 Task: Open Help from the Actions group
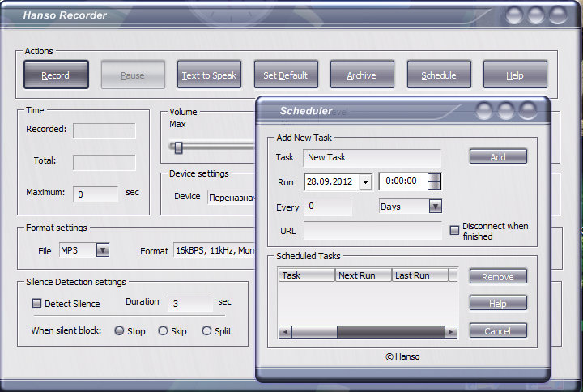(515, 75)
